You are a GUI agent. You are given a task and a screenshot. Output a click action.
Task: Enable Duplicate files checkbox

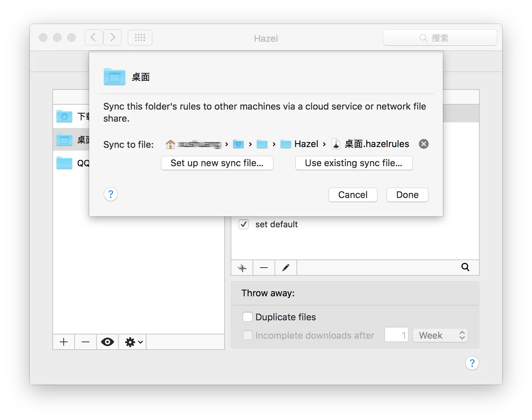248,317
